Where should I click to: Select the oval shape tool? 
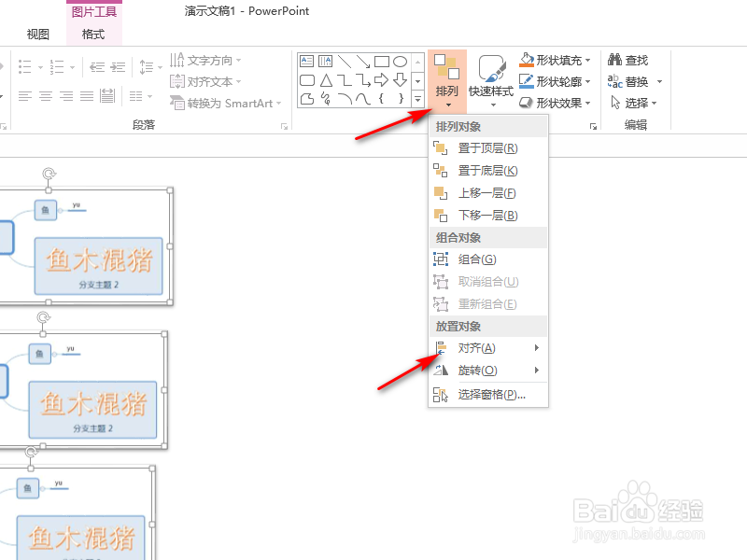point(400,60)
